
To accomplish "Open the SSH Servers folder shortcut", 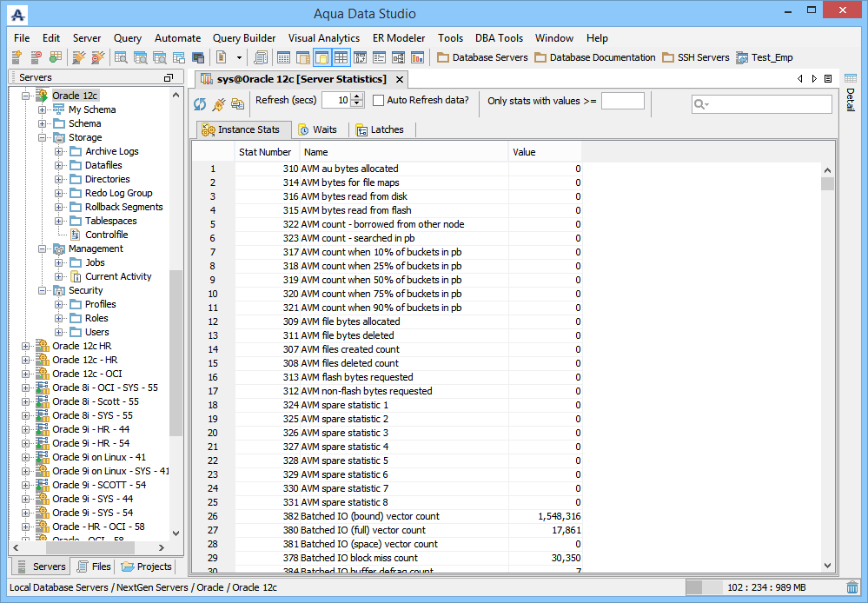I will click(x=695, y=58).
